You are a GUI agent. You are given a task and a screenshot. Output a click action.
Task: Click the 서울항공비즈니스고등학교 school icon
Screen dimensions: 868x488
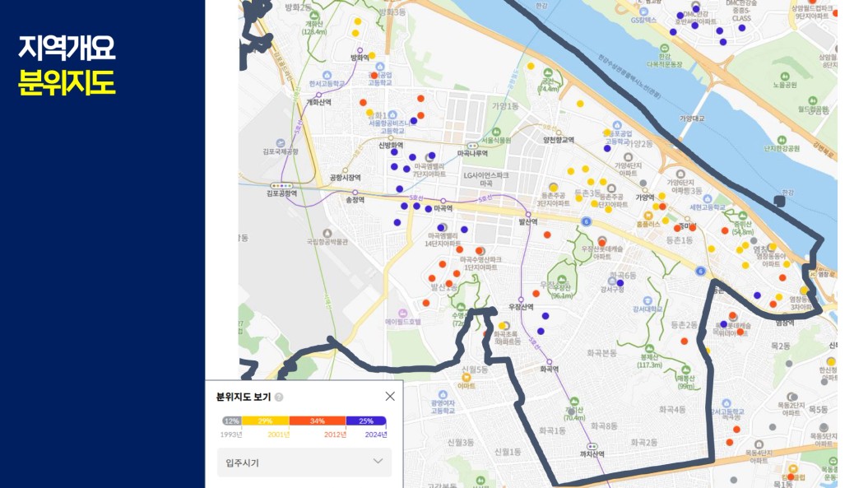tap(392, 114)
